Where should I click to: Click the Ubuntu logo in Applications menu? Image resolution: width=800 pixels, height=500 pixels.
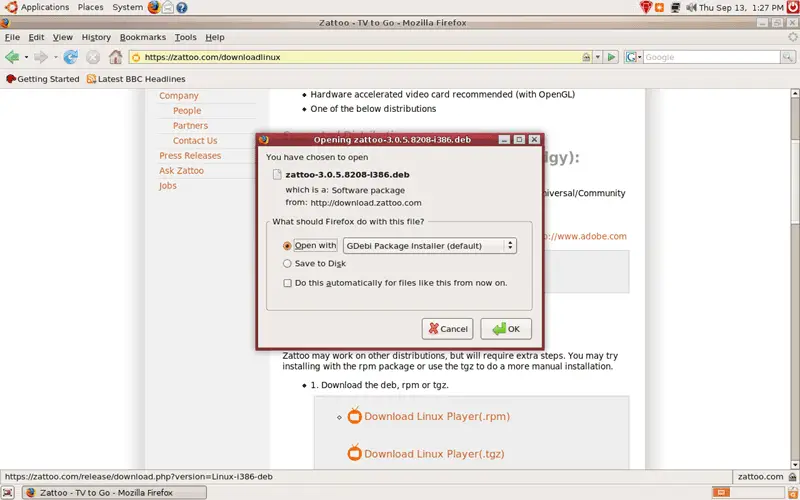[11, 7]
